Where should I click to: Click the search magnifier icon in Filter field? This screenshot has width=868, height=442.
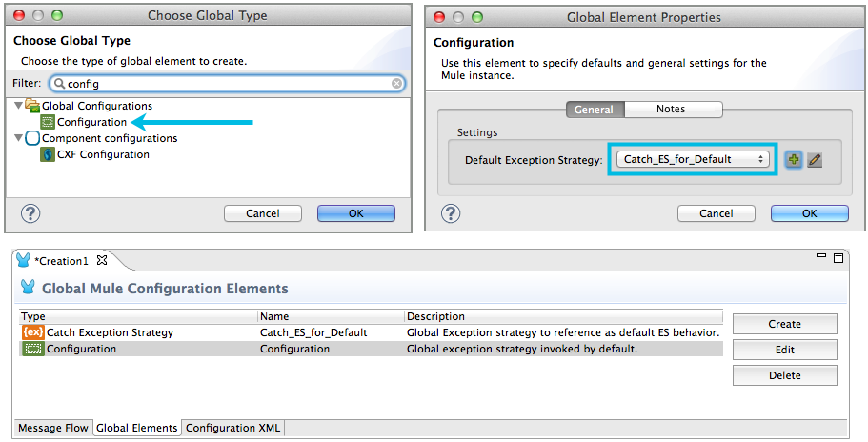(x=59, y=83)
